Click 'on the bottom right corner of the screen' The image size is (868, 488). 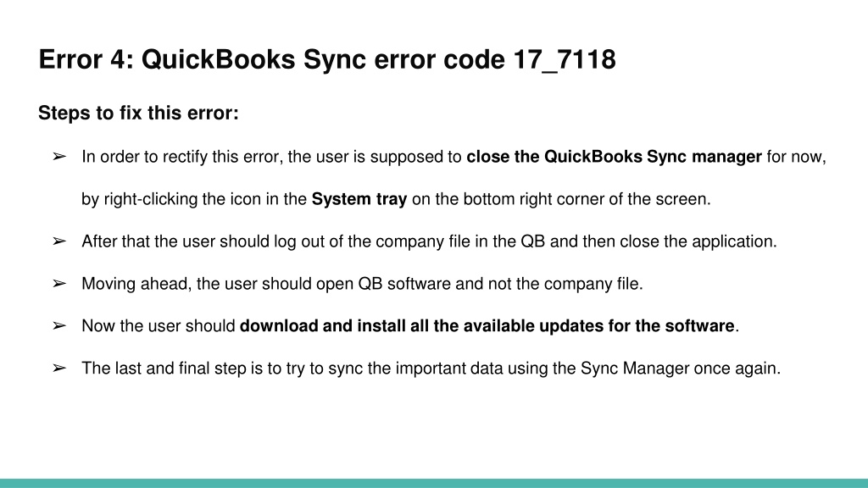click(561, 199)
